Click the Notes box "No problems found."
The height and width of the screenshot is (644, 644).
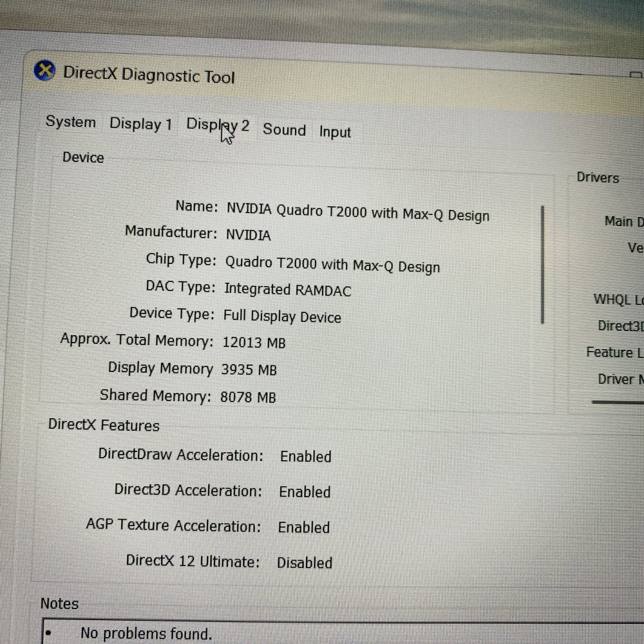point(343,631)
